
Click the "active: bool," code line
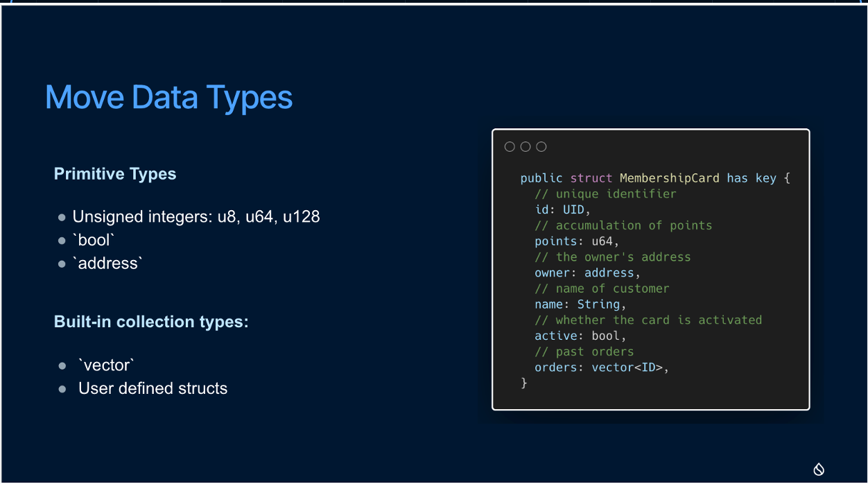click(580, 336)
